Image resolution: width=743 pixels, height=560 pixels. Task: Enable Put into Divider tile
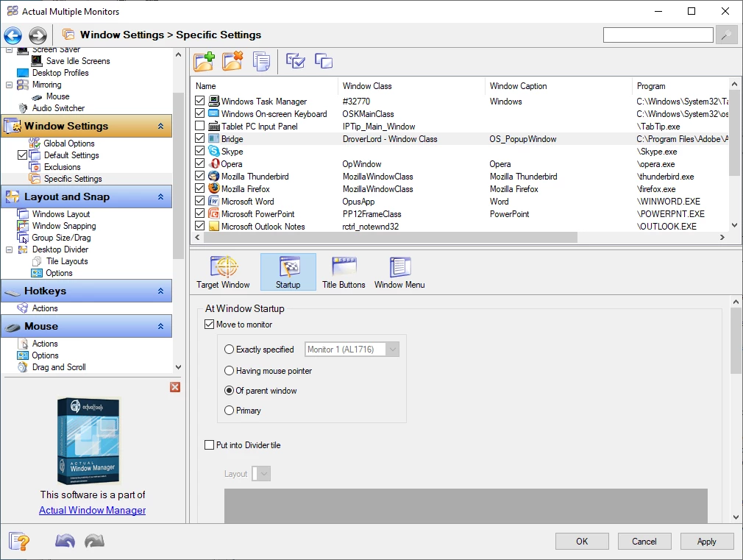(209, 444)
